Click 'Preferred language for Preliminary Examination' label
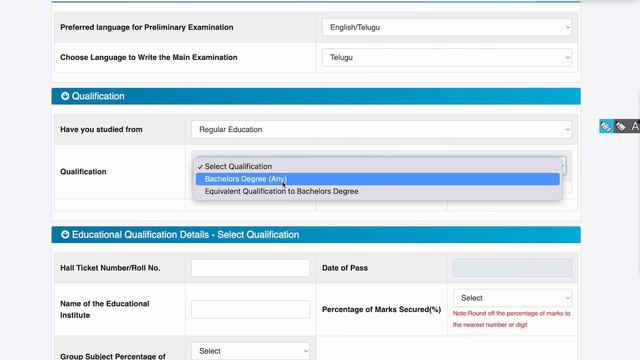This screenshot has height=360, width=640. pyautogui.click(x=147, y=27)
